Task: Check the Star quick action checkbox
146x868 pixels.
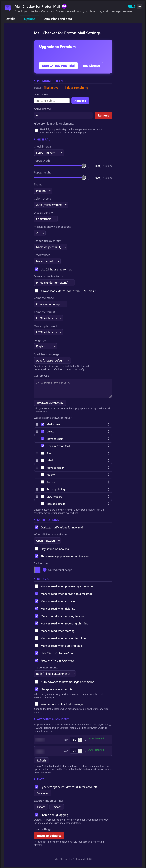Action: click(43, 453)
